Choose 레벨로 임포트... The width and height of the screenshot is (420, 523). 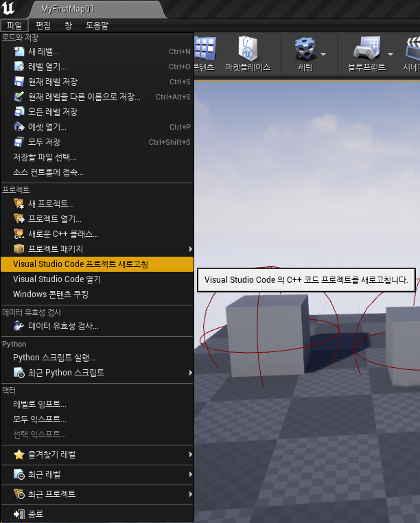coord(97,404)
